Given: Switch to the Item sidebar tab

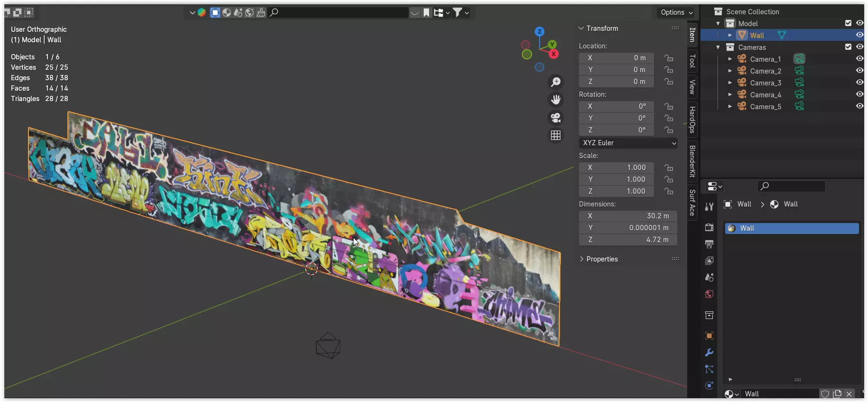Looking at the screenshot, I should [x=692, y=35].
